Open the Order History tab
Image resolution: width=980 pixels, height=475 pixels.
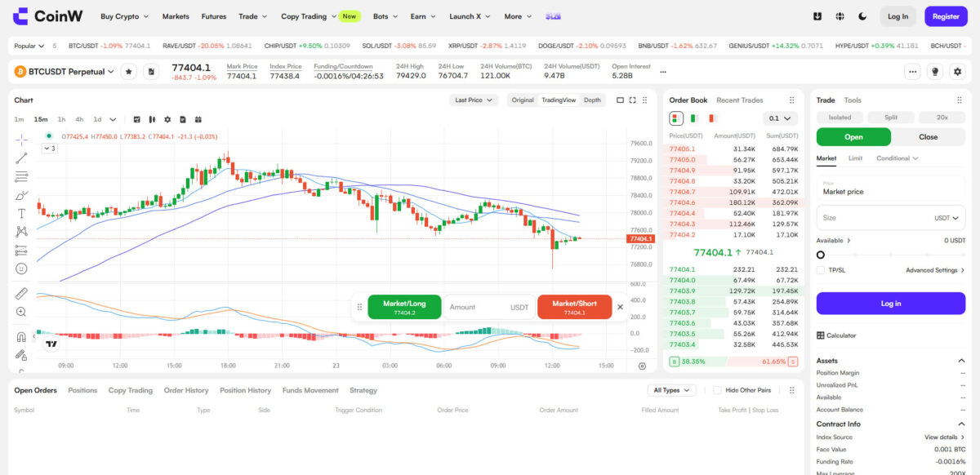coord(186,390)
